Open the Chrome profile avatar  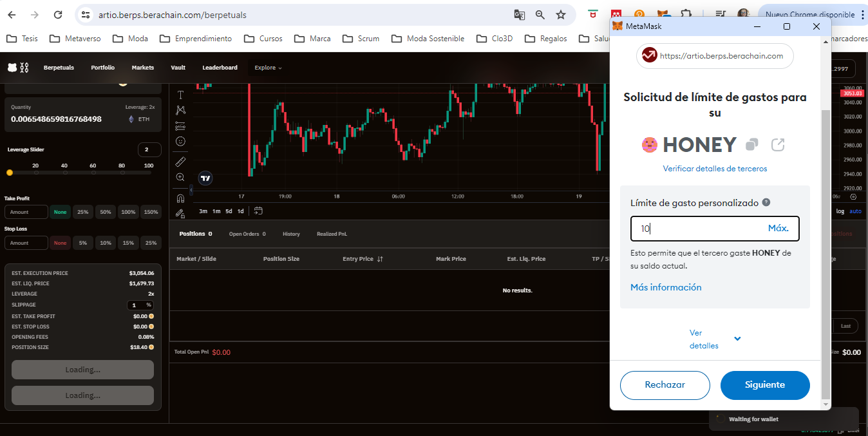[744, 14]
